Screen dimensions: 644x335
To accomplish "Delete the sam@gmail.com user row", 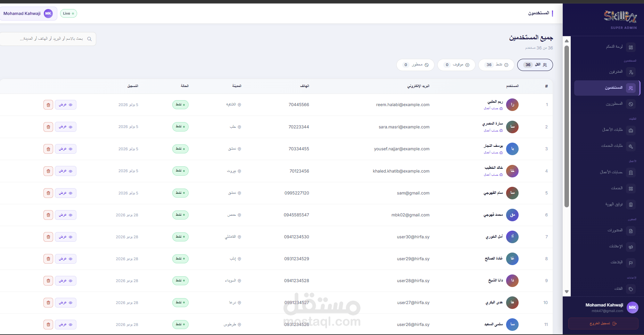I will point(48,193).
